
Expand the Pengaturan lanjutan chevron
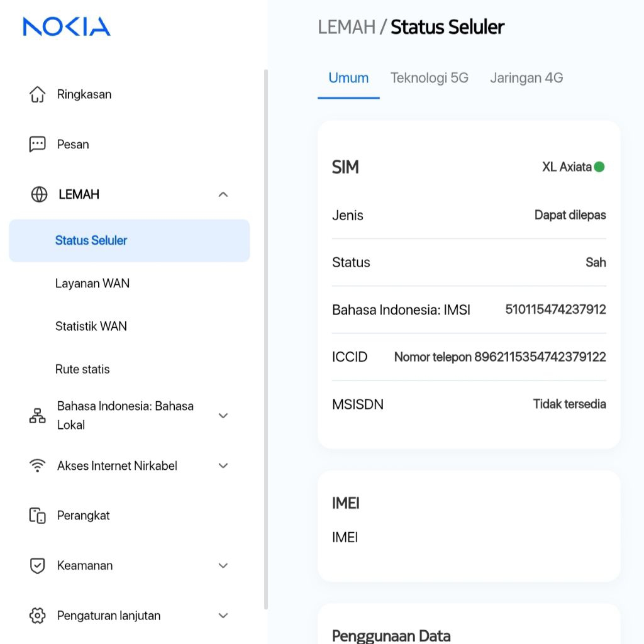(x=223, y=616)
